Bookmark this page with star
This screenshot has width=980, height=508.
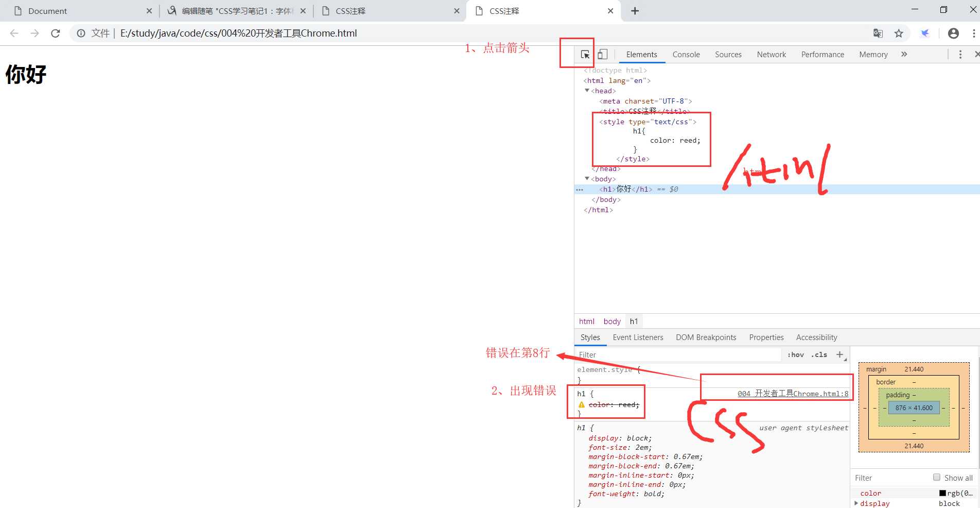pyautogui.click(x=899, y=33)
